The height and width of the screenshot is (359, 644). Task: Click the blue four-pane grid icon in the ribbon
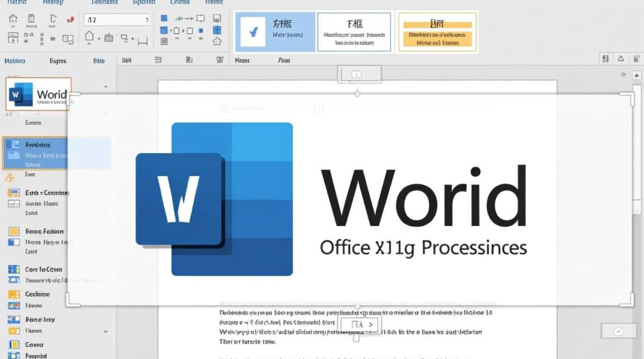click(x=217, y=31)
